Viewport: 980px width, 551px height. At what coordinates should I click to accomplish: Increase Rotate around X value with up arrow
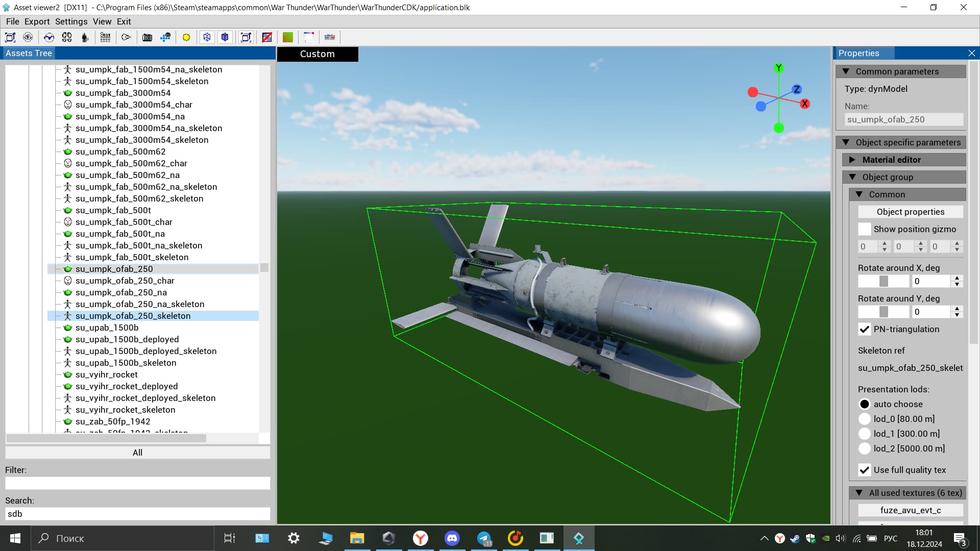coord(957,278)
